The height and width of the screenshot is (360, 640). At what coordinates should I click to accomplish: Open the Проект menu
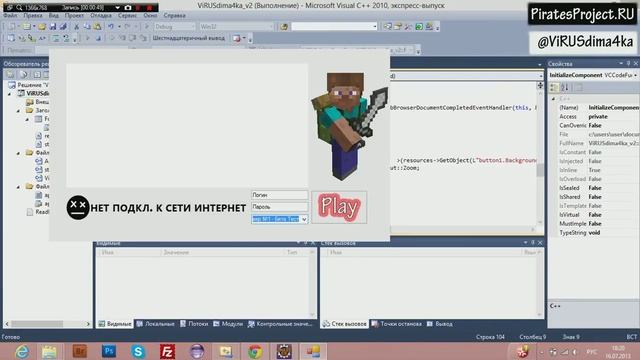tap(74, 16)
